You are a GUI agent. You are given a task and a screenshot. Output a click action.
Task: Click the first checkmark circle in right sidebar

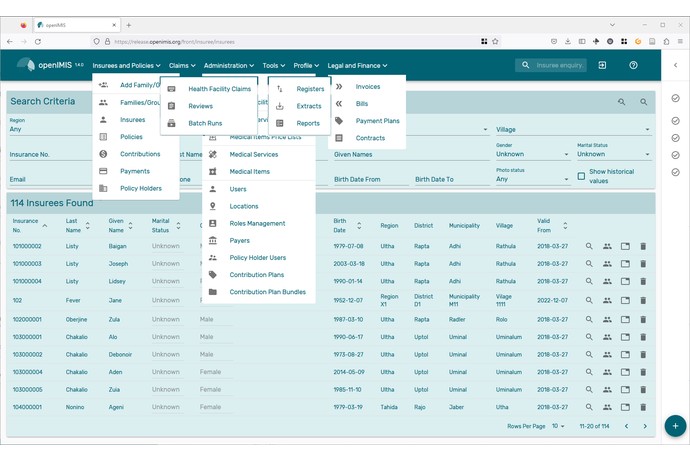pyautogui.click(x=675, y=98)
